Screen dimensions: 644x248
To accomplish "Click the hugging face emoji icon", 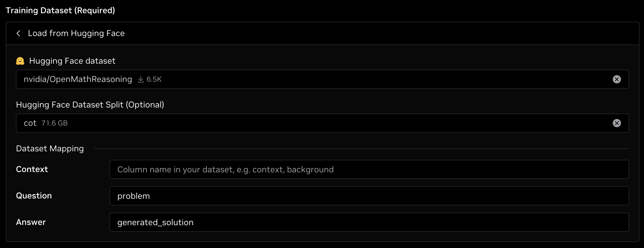I will point(20,61).
